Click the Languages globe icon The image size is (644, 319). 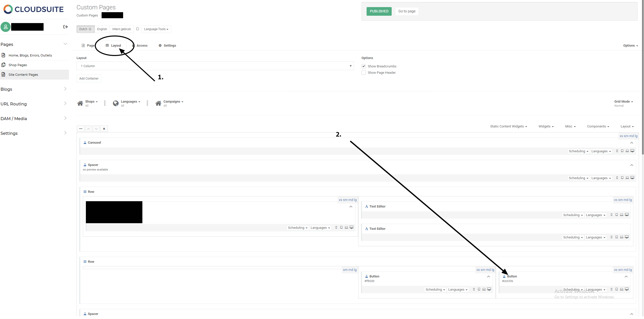(116, 103)
